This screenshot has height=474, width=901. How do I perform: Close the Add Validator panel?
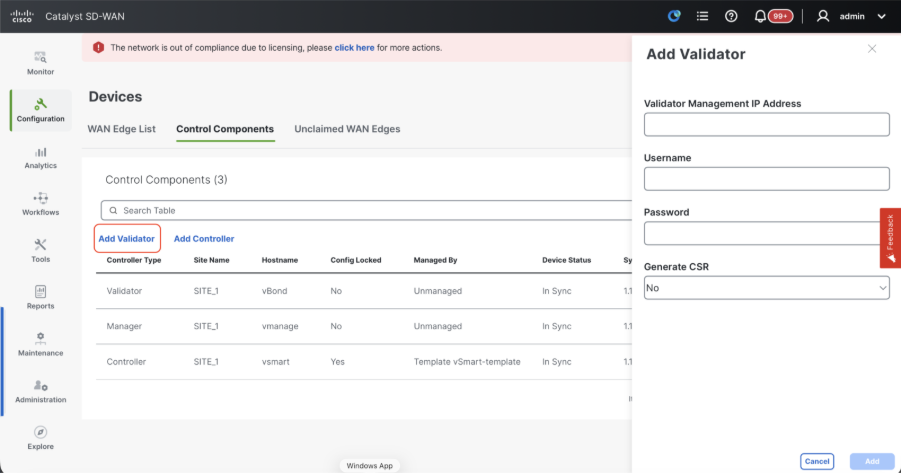click(x=872, y=48)
